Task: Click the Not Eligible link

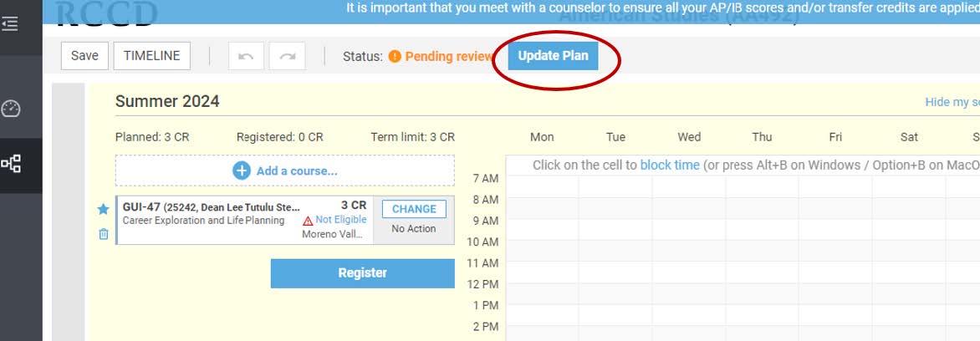Action: click(x=340, y=220)
